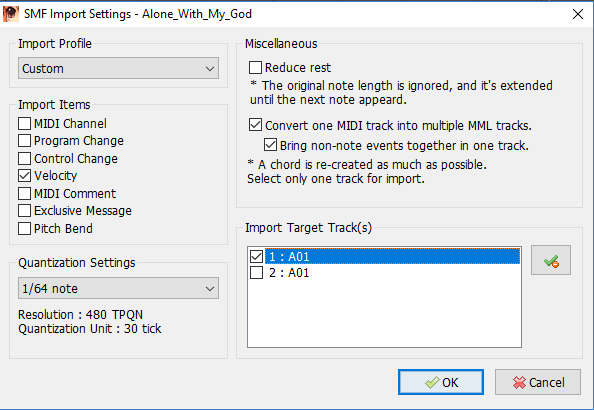Viewport: 594px width, 410px height.
Task: Confirm import with the OK button
Action: pyautogui.click(x=441, y=382)
